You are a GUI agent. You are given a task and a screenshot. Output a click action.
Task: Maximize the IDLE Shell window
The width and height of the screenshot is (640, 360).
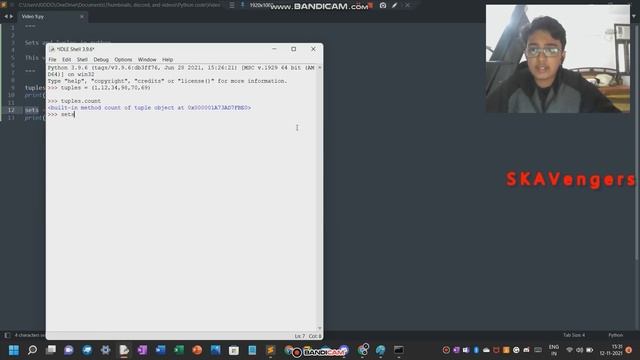[x=293, y=49]
